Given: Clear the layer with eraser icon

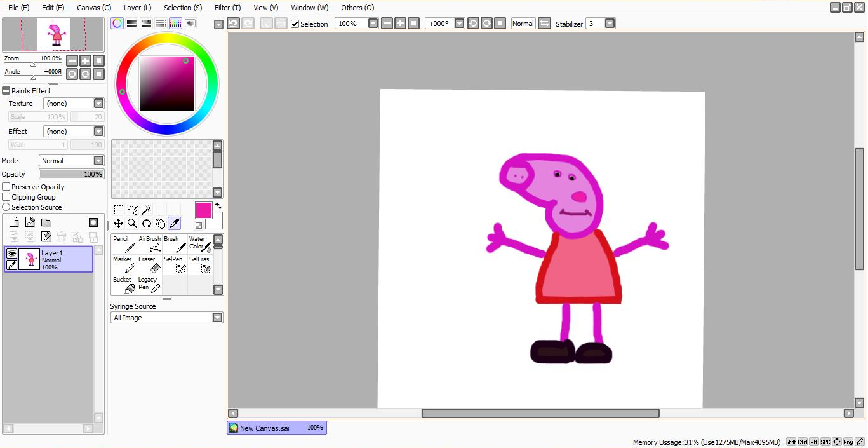Looking at the screenshot, I should coord(46,236).
